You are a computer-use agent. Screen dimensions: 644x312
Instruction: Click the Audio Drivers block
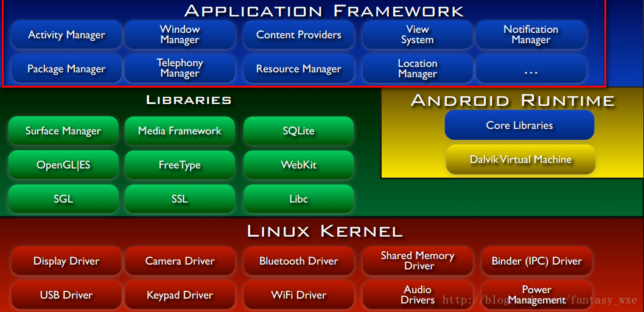(x=418, y=295)
